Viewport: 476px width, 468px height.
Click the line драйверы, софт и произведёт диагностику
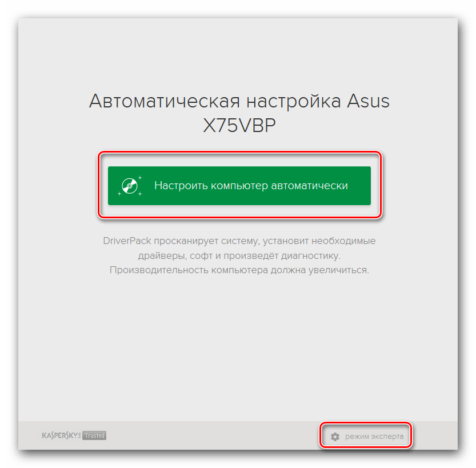click(x=239, y=255)
